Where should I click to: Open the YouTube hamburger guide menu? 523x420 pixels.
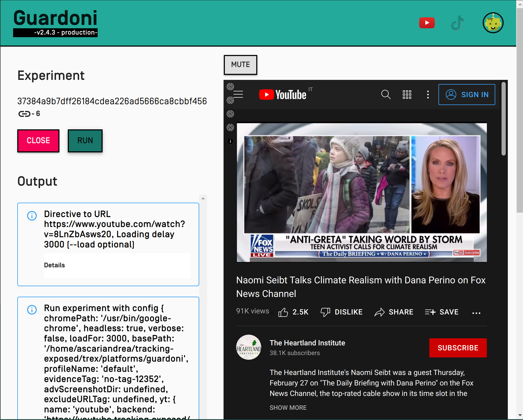tap(238, 94)
